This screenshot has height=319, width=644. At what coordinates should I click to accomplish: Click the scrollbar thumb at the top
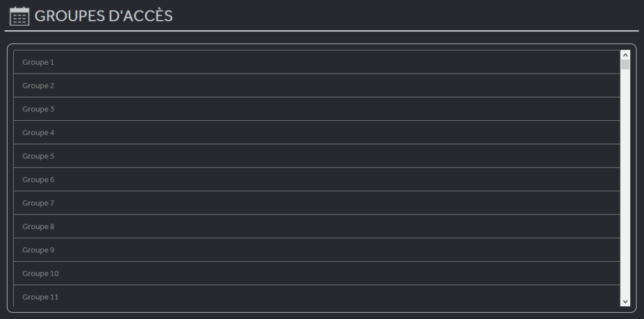[x=625, y=64]
